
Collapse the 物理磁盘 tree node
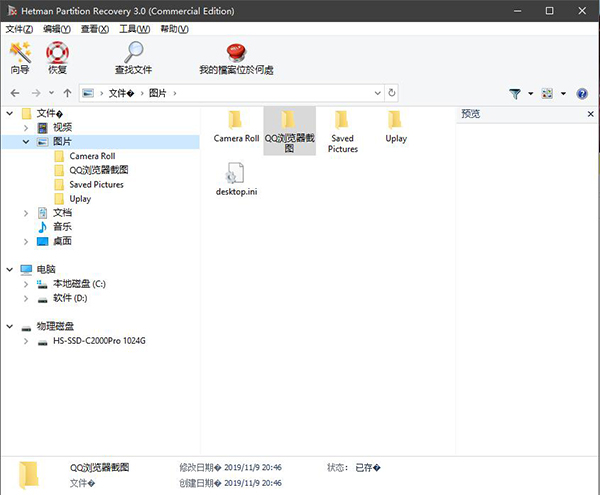click(10, 327)
